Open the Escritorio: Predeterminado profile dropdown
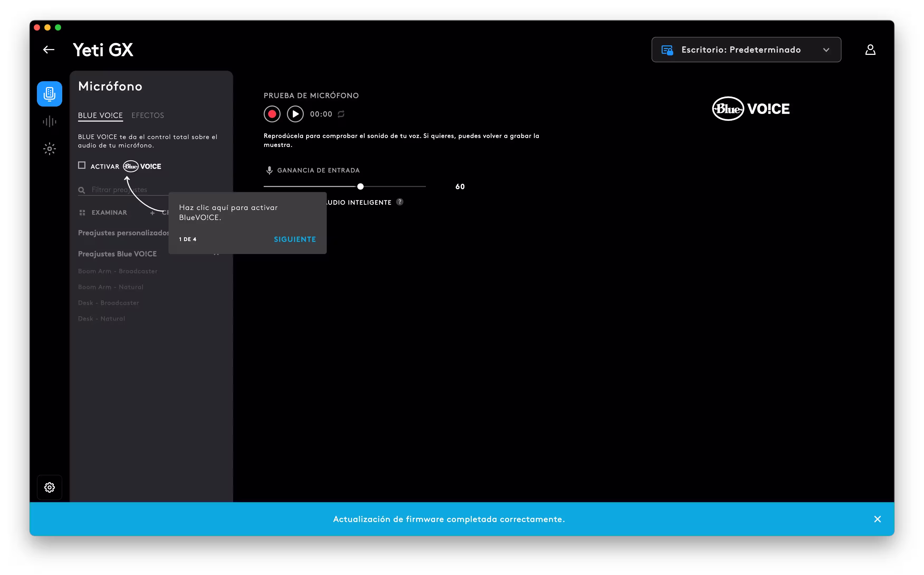Viewport: 924px width, 575px height. coord(746,50)
